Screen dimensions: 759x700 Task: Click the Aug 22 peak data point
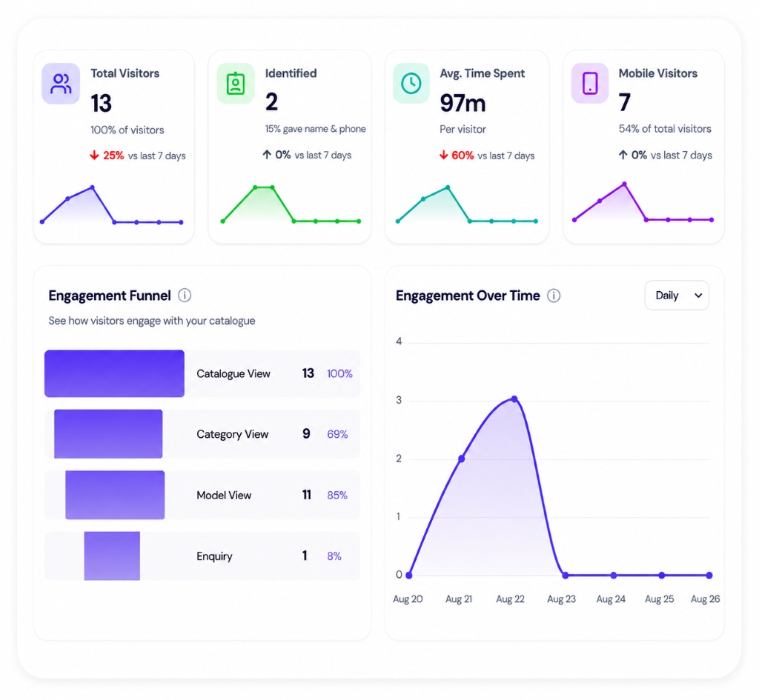514,399
